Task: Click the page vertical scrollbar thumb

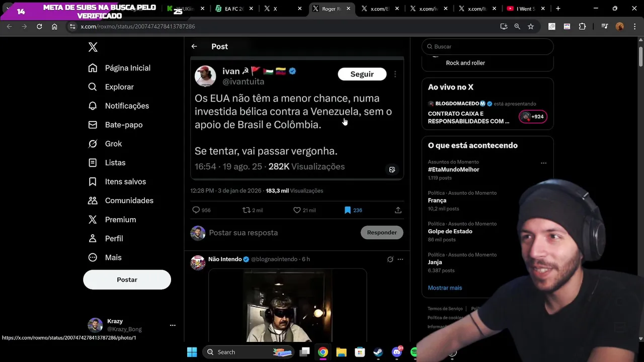Action: (640, 56)
